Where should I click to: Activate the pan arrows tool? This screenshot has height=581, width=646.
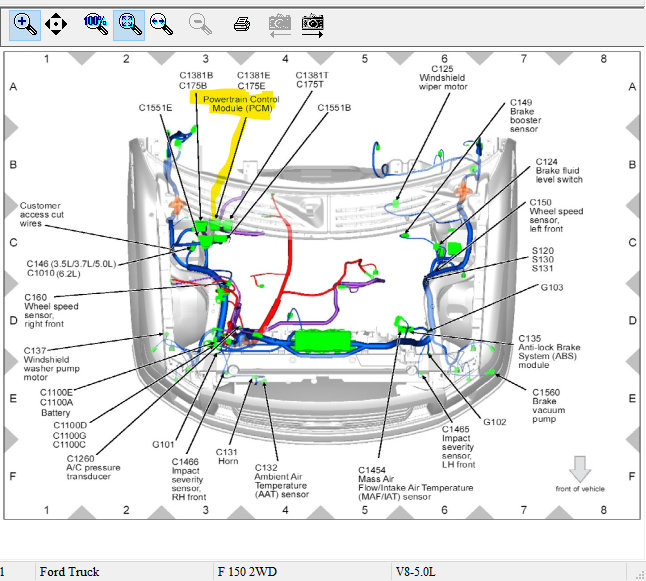56,24
